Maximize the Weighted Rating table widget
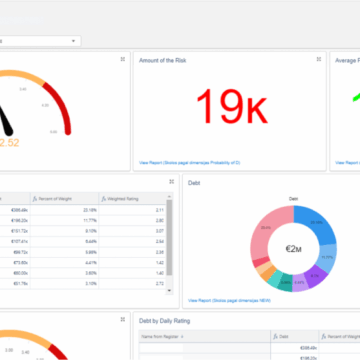Screen dimensions: 360x360 coord(172,182)
